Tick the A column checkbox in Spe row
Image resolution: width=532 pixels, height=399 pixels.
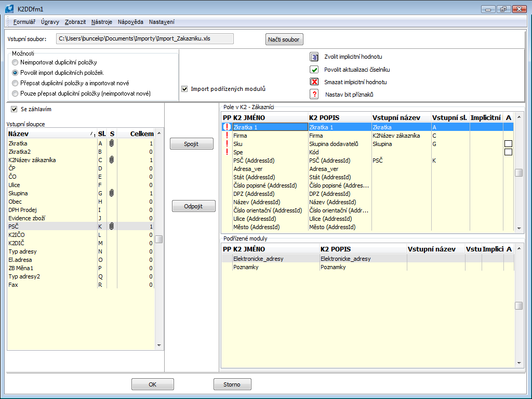[508, 152]
